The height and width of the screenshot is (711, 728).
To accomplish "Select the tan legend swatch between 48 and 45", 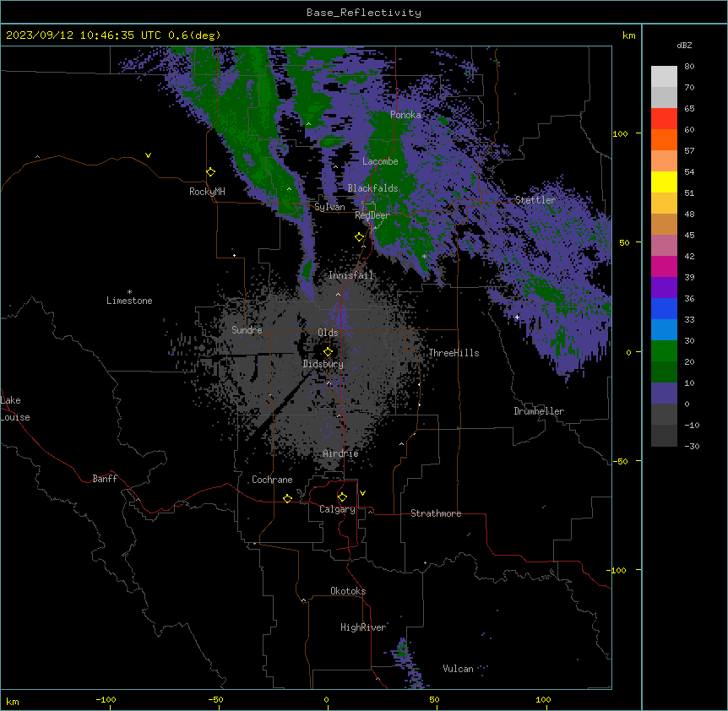I will point(664,225).
